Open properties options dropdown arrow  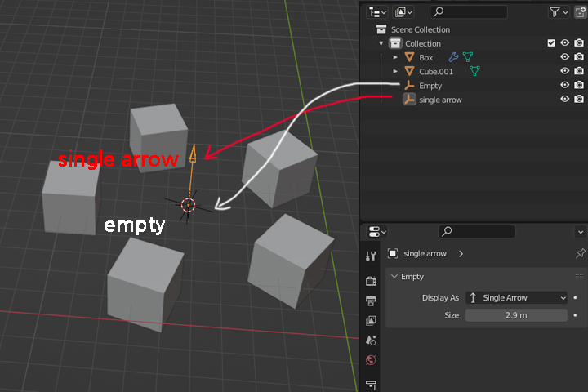pyautogui.click(x=581, y=232)
